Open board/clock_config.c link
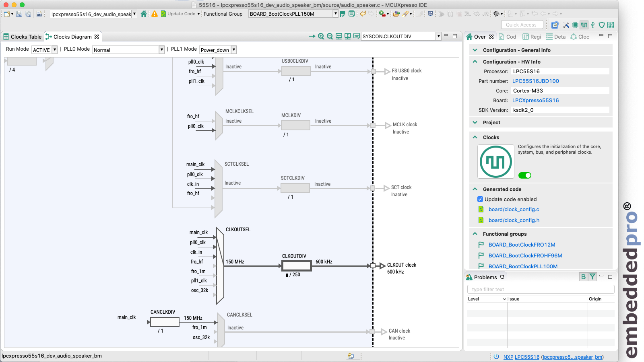The height and width of the screenshot is (362, 644). coord(514,209)
